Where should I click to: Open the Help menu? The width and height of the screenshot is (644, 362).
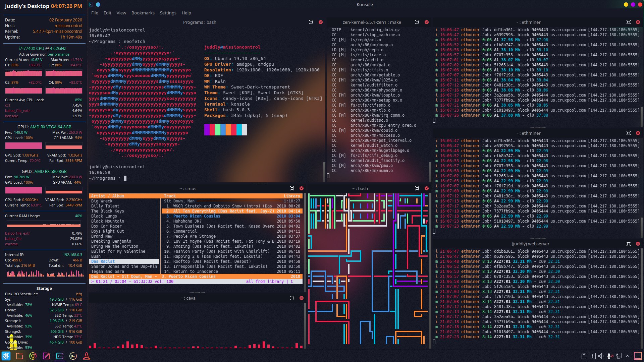[186, 13]
